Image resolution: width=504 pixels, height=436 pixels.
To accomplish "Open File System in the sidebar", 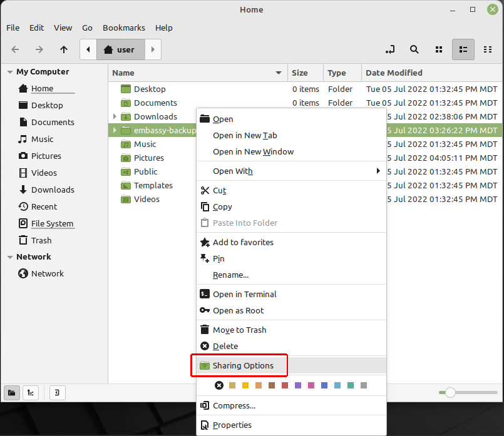I will coord(52,223).
